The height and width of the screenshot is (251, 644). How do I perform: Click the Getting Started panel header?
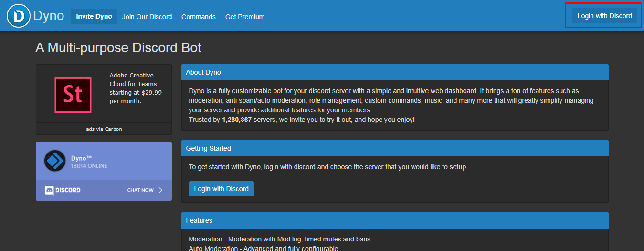click(395, 148)
